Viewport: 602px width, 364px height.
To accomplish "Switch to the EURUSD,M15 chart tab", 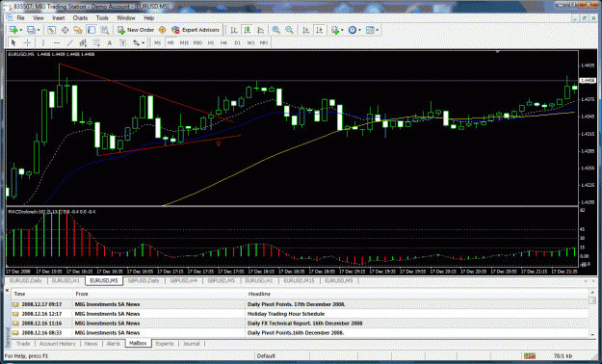I will click(x=300, y=280).
